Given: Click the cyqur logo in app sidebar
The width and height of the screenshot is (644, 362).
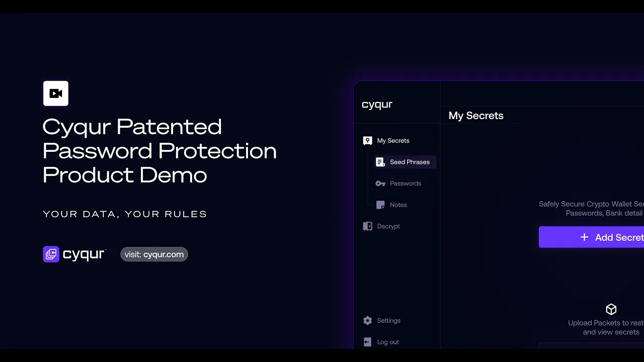Looking at the screenshot, I should click(377, 105).
